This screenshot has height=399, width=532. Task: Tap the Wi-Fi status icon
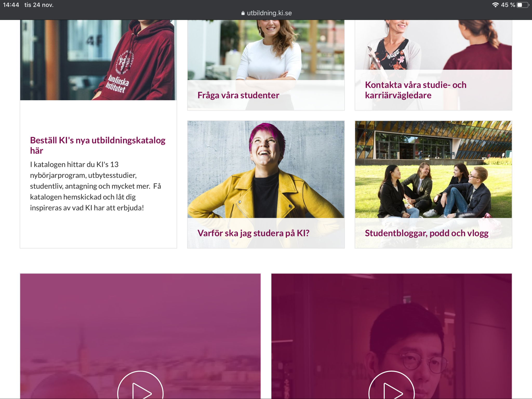coord(495,5)
